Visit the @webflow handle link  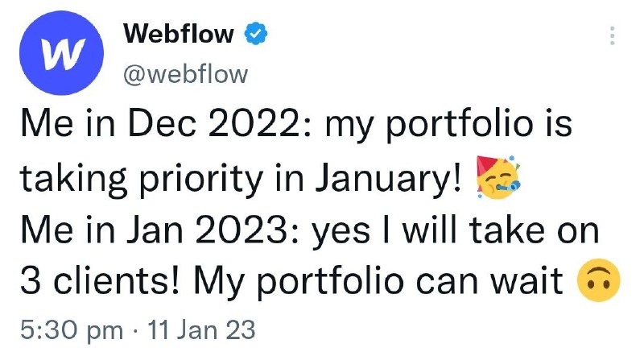(x=186, y=74)
